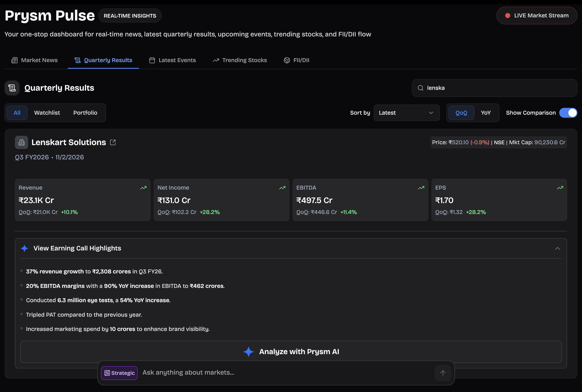The height and width of the screenshot is (392, 582).
Task: Click the Revenue trend arrow icon
Action: pyautogui.click(x=143, y=188)
